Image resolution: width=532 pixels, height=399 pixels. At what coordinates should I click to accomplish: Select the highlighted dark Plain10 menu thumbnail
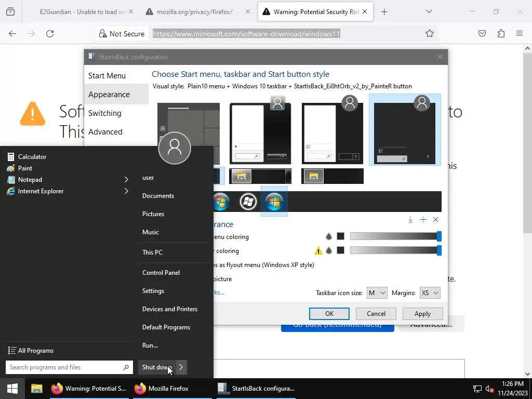click(405, 129)
